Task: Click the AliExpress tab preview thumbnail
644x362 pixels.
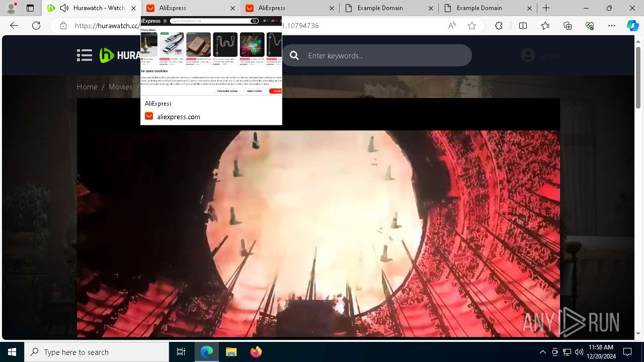Action: (211, 56)
